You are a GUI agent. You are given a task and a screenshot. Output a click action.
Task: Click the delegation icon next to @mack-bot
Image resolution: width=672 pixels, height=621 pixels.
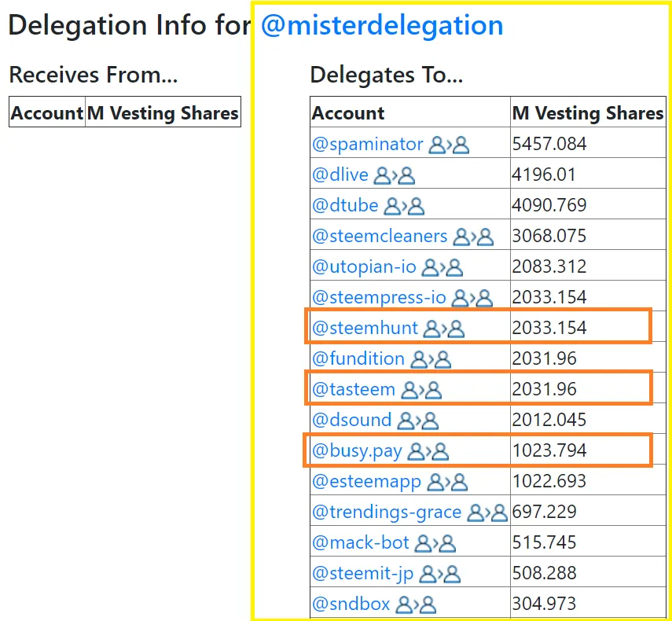click(435, 543)
